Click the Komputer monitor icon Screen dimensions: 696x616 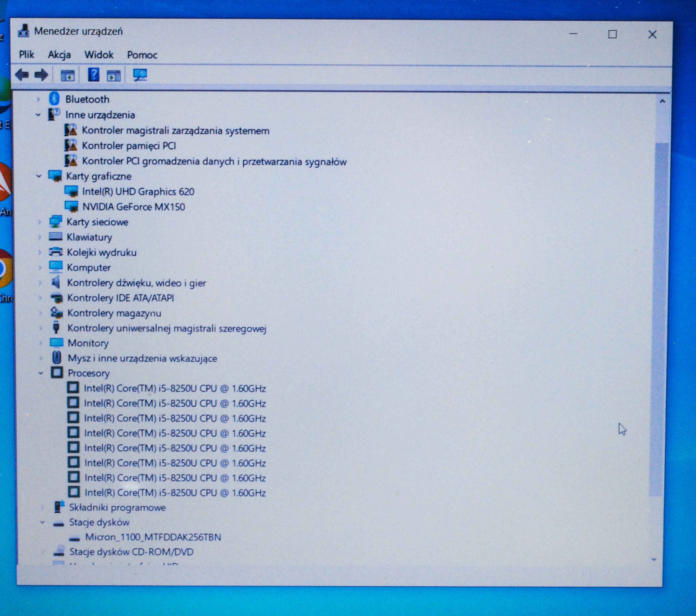pos(56,267)
